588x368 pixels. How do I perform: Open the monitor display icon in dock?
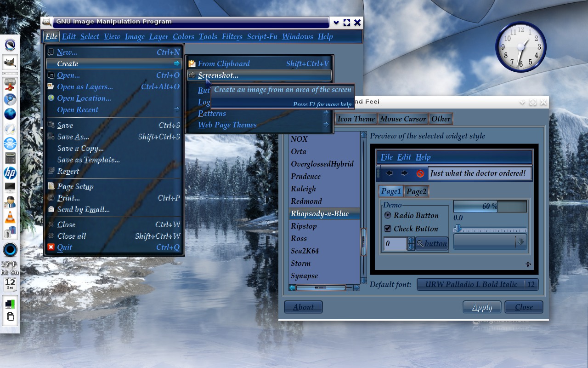point(10,187)
